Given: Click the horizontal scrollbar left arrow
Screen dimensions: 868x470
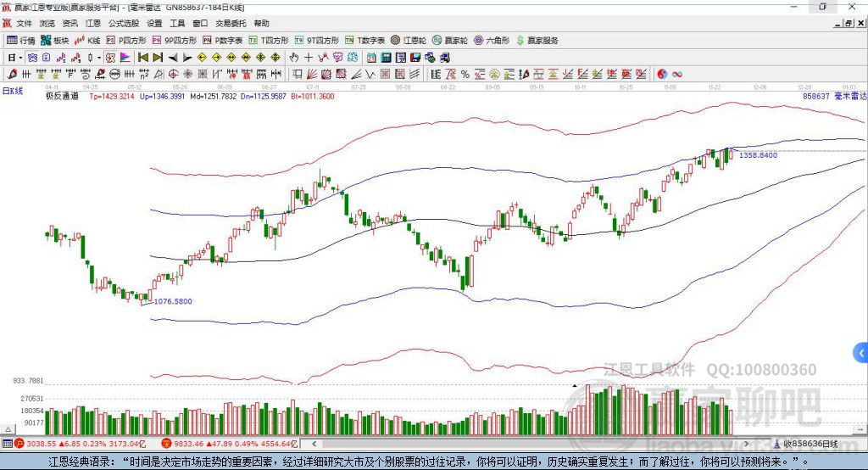Looking at the screenshot, I should 314,444.
